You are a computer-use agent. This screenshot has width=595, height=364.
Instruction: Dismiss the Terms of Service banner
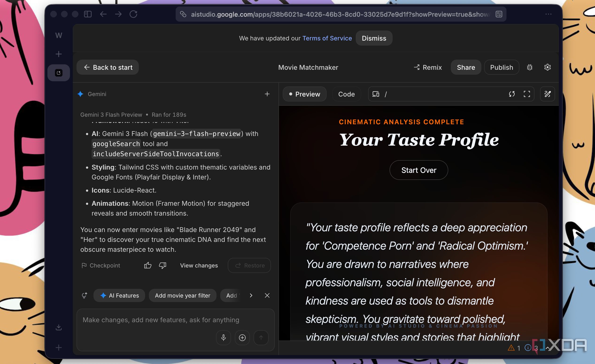click(x=374, y=38)
